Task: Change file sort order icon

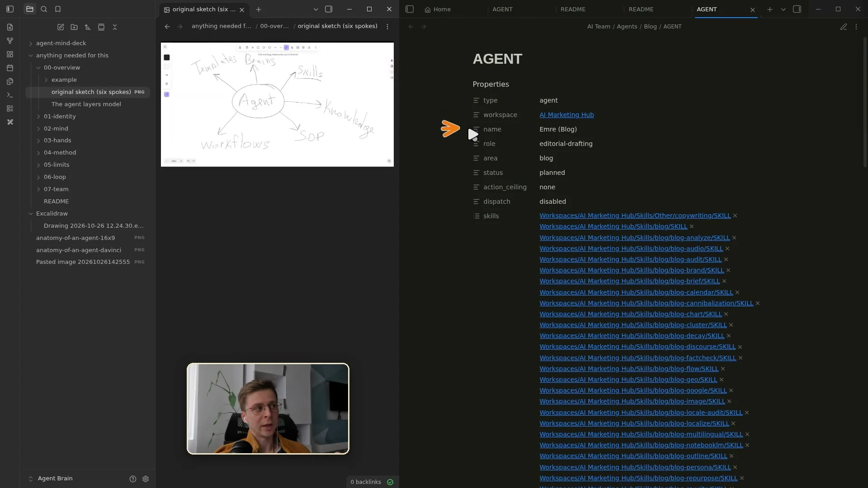Action: click(88, 27)
